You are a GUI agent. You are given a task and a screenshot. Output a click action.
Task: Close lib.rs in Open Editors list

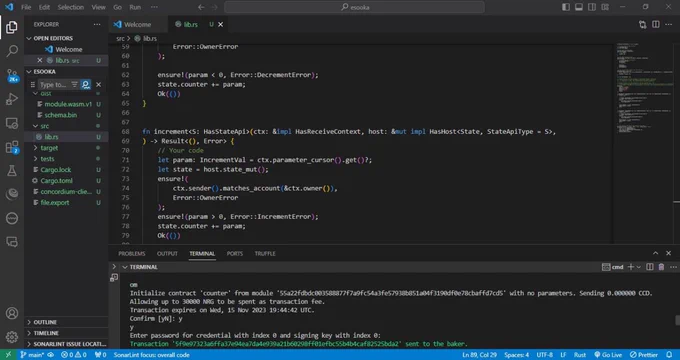pyautogui.click(x=40, y=60)
